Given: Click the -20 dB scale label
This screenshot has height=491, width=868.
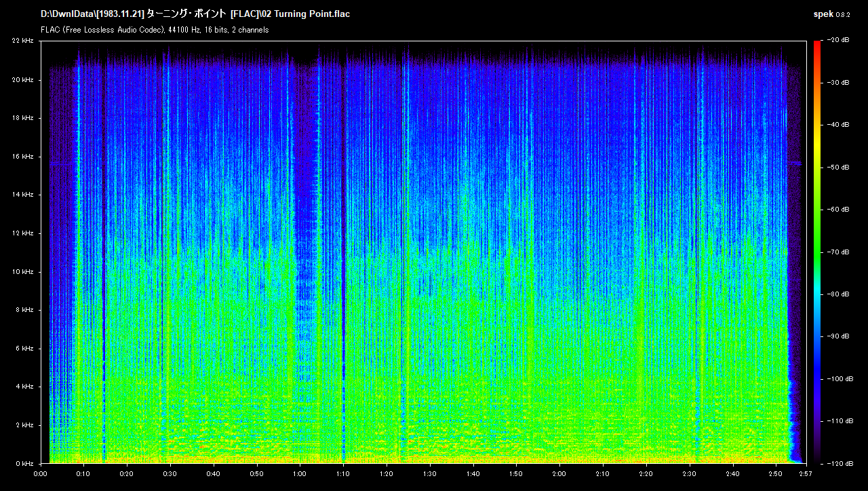Looking at the screenshot, I should 838,40.
